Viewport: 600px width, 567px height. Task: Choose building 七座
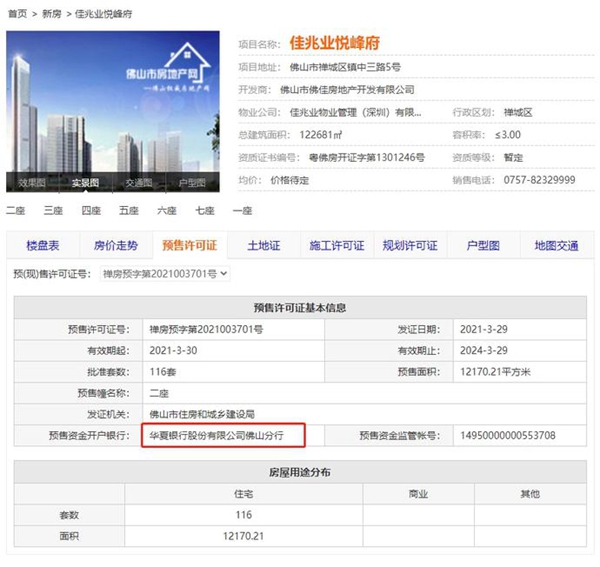(x=205, y=210)
